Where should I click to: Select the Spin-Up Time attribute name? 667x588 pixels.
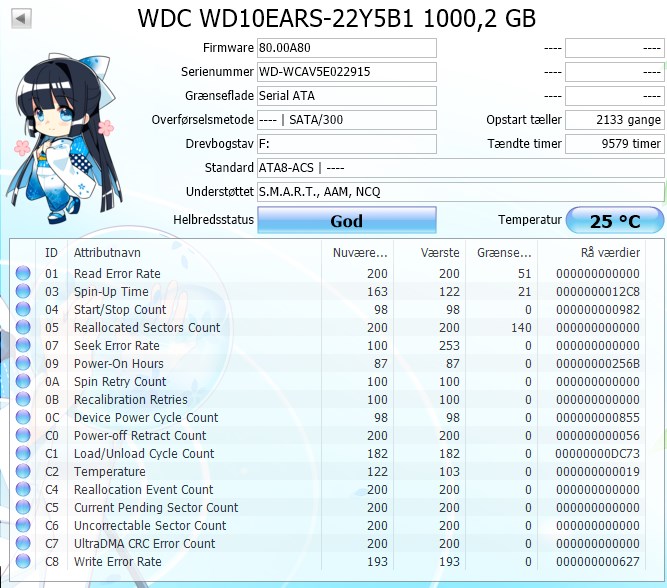click(111, 291)
